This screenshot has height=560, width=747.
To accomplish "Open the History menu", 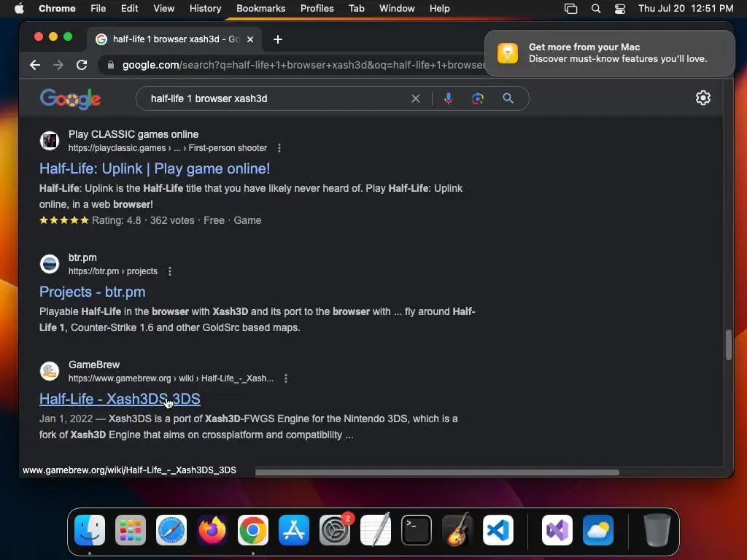I will [205, 8].
